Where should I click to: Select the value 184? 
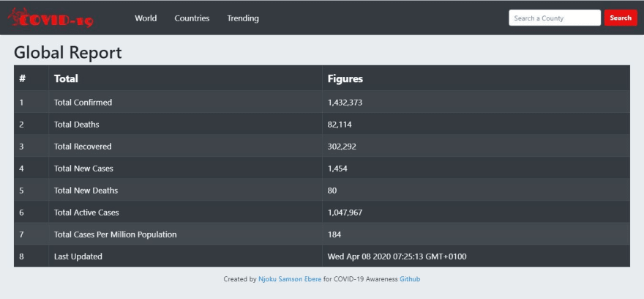[334, 235]
